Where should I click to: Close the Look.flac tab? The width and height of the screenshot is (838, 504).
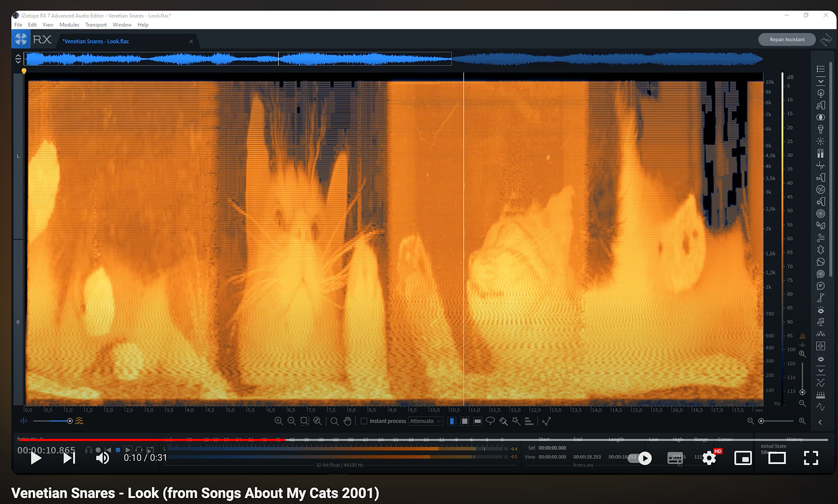[192, 41]
